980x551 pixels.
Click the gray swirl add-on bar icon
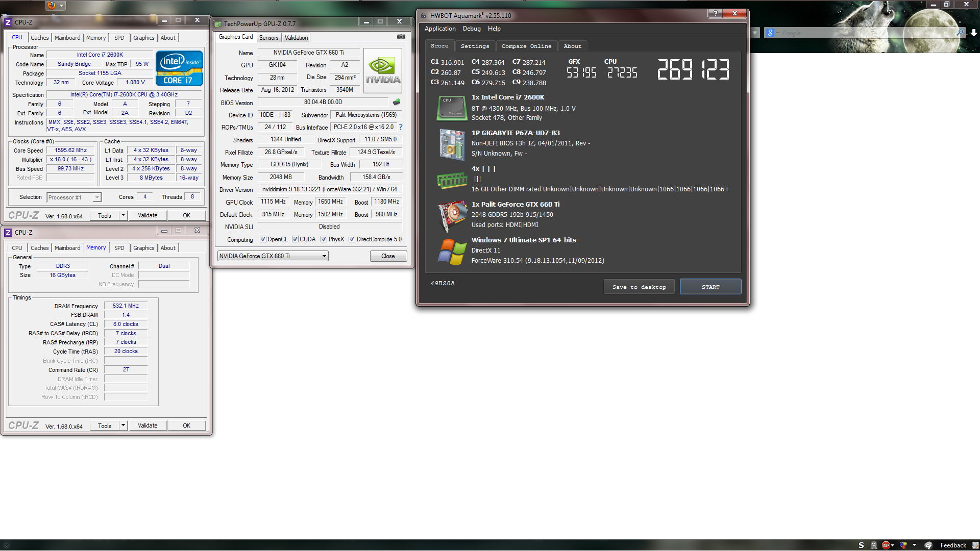point(928,545)
